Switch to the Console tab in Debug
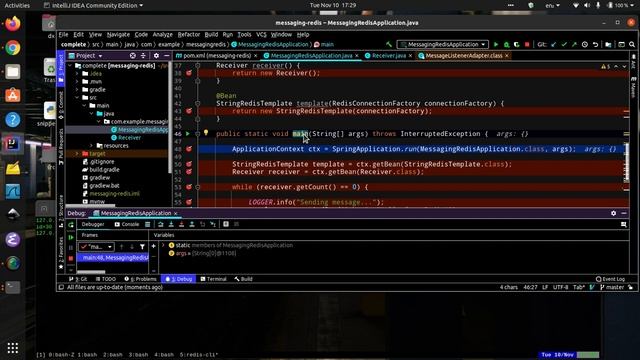The width and height of the screenshot is (640, 360). tap(127, 224)
